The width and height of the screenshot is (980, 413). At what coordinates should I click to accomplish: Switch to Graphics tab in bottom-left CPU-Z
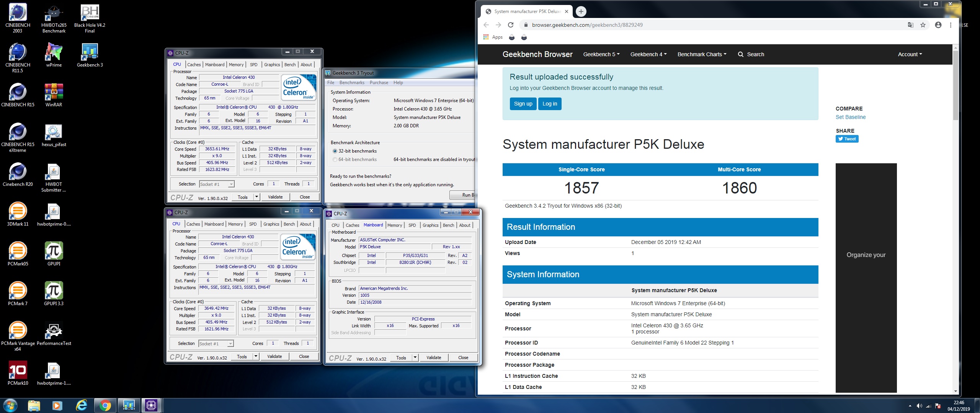coord(271,224)
